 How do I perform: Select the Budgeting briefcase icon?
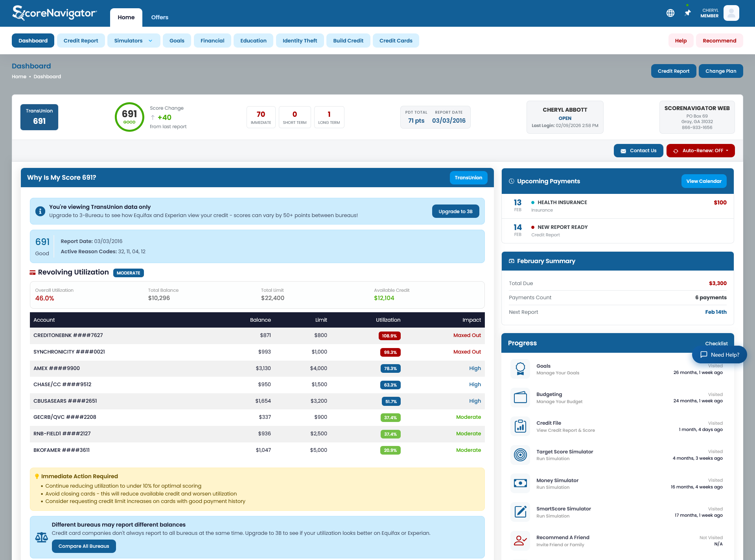click(520, 397)
